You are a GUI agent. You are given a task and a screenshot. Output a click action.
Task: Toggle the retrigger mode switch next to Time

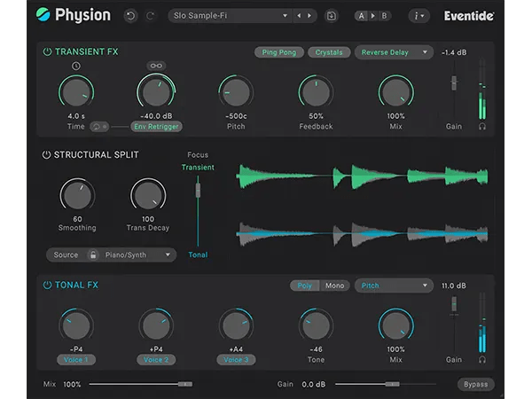click(x=99, y=127)
